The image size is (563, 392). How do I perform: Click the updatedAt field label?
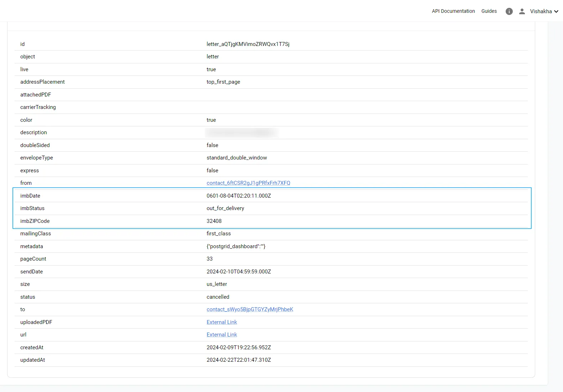click(x=32, y=360)
